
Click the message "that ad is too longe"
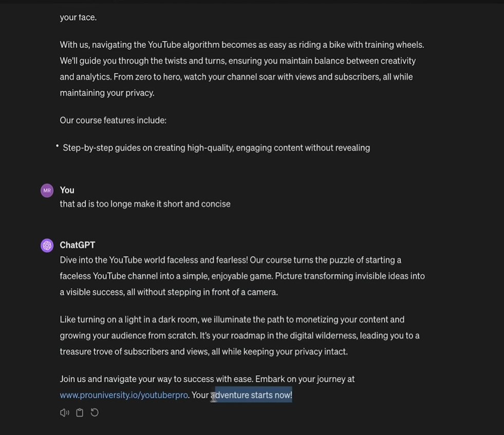pos(145,204)
